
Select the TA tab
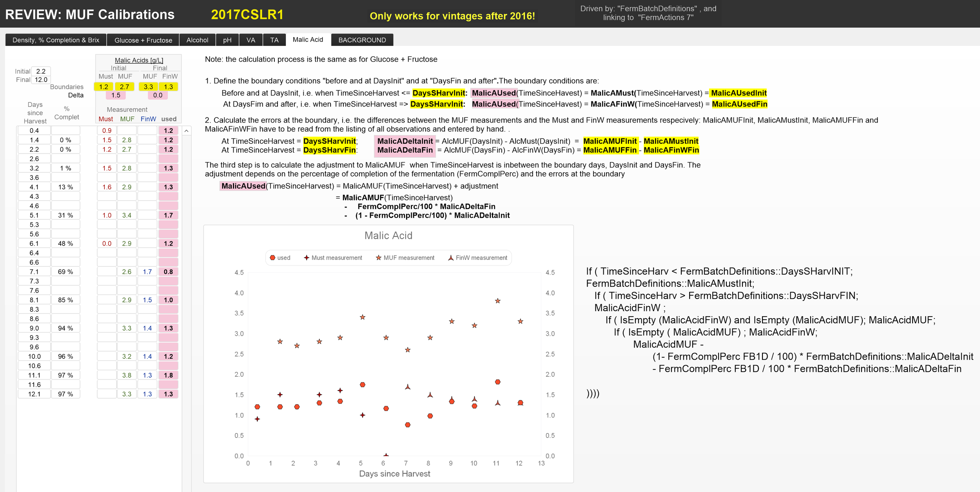[x=274, y=40]
